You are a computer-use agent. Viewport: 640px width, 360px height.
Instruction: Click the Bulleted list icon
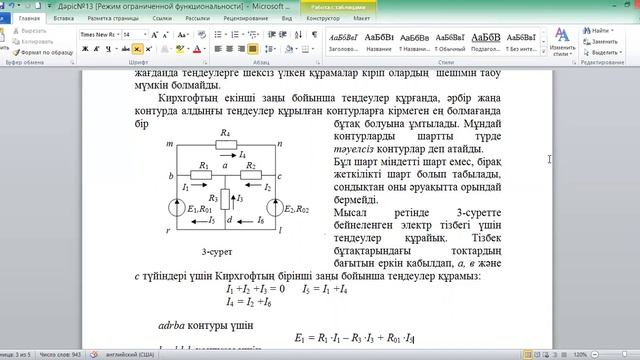click(218, 35)
